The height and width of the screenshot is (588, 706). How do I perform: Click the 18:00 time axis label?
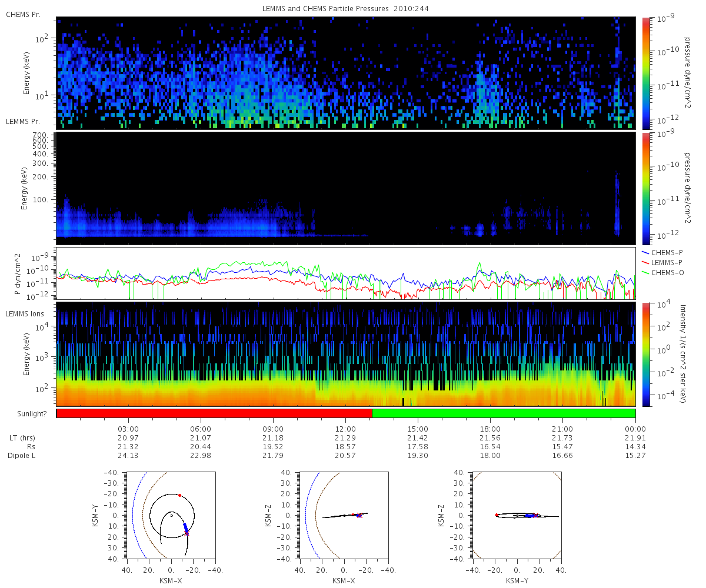point(490,429)
